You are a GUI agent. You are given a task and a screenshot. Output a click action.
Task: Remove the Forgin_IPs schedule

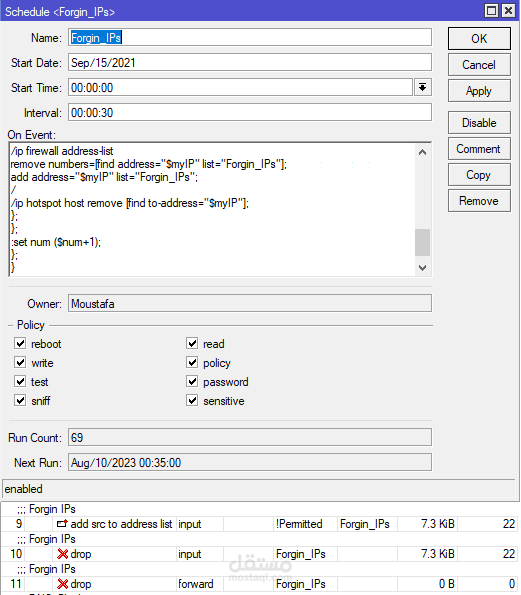tap(479, 201)
